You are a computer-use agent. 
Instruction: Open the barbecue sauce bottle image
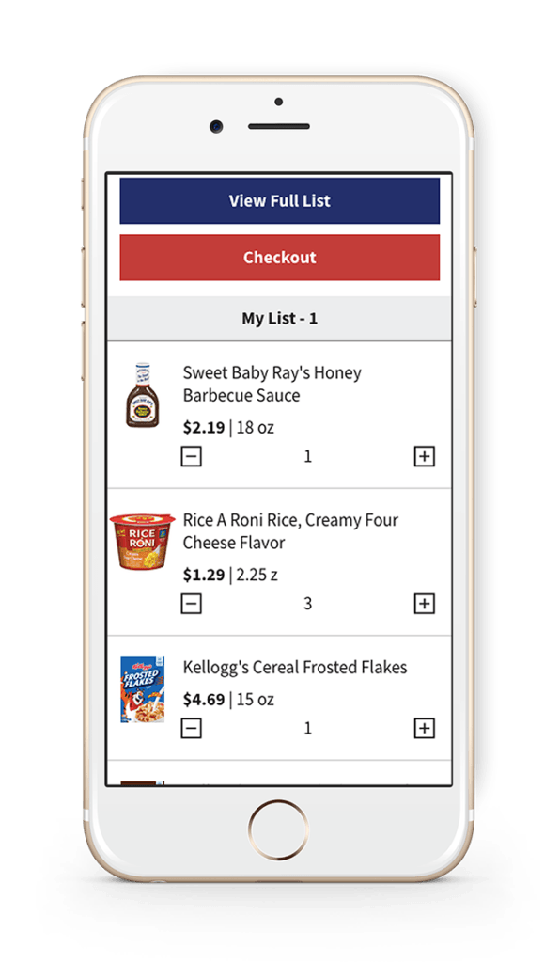coord(142,395)
